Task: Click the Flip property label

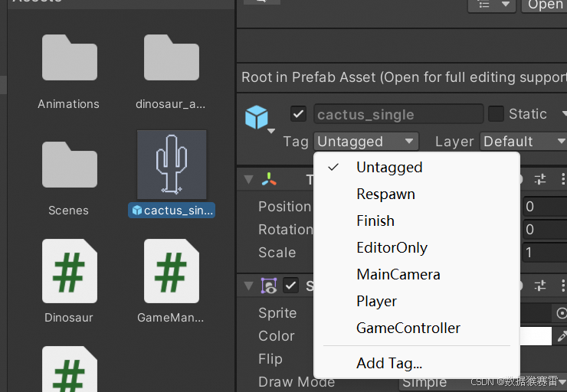Action: 270,359
